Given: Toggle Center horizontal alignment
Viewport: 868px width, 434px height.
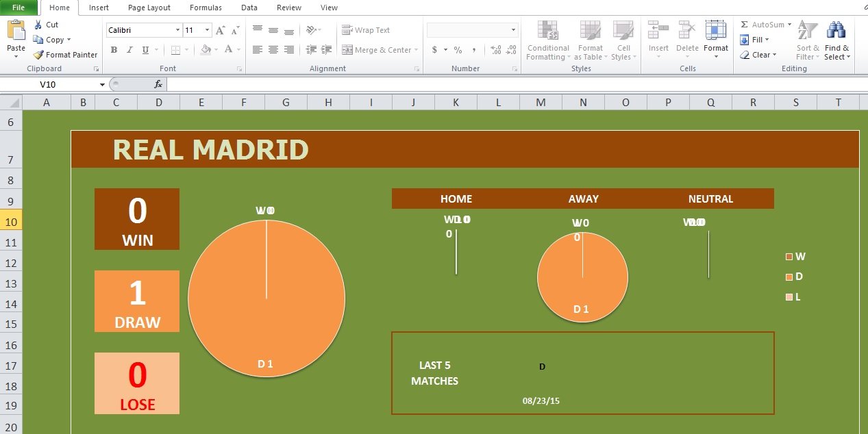Looking at the screenshot, I should [x=273, y=50].
